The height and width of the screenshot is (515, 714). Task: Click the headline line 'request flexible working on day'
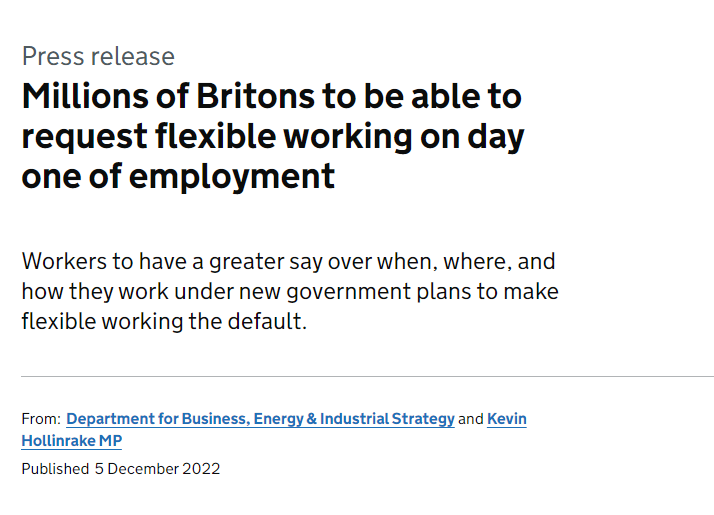point(273,136)
